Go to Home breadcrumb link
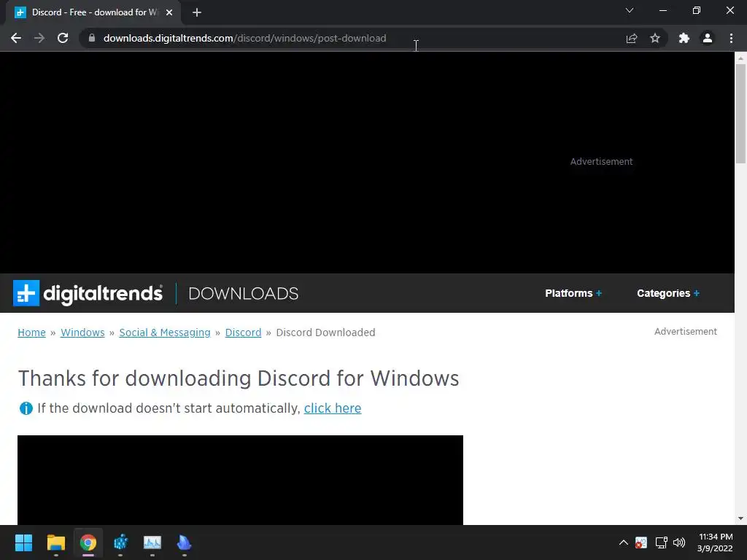 click(x=31, y=332)
